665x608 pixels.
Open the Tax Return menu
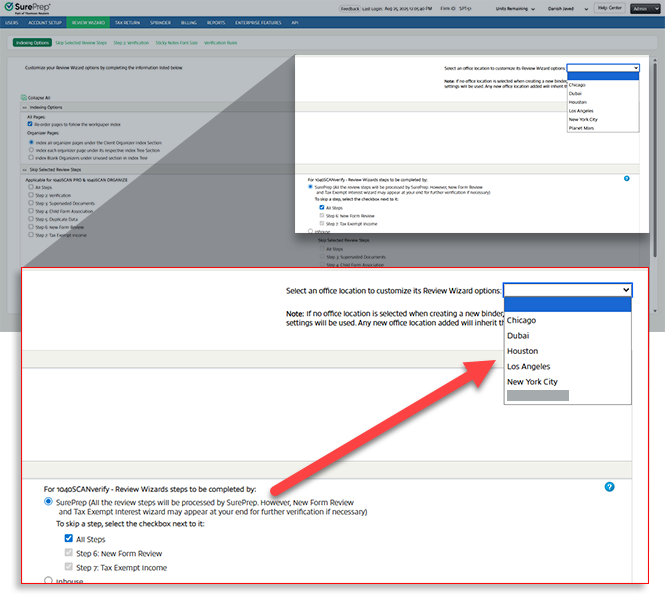127,22
